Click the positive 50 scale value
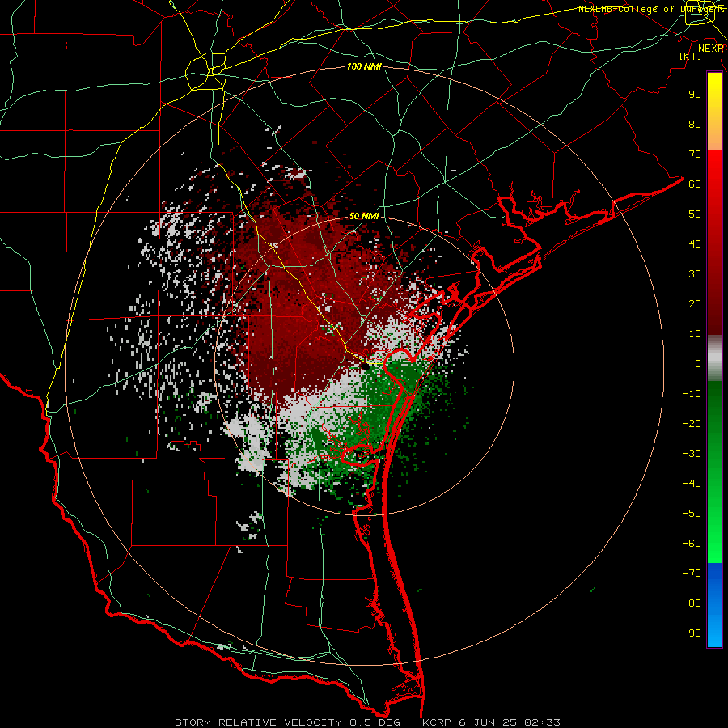 pos(695,214)
